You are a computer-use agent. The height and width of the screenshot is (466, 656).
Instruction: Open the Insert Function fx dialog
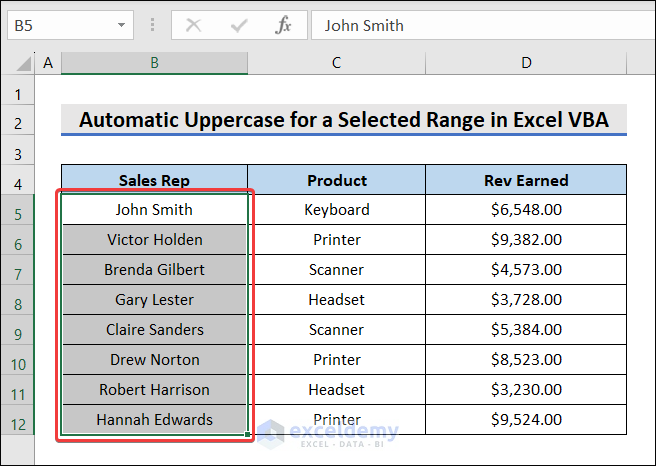(x=284, y=25)
